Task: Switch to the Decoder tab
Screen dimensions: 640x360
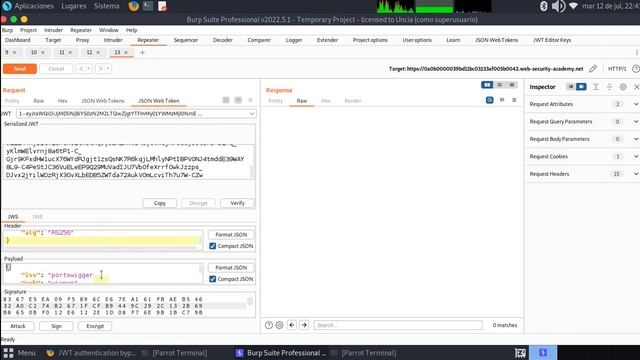Action: (222, 40)
